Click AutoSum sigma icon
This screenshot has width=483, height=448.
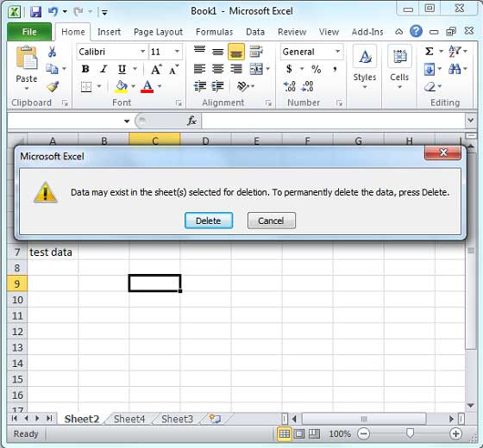pyautogui.click(x=430, y=51)
